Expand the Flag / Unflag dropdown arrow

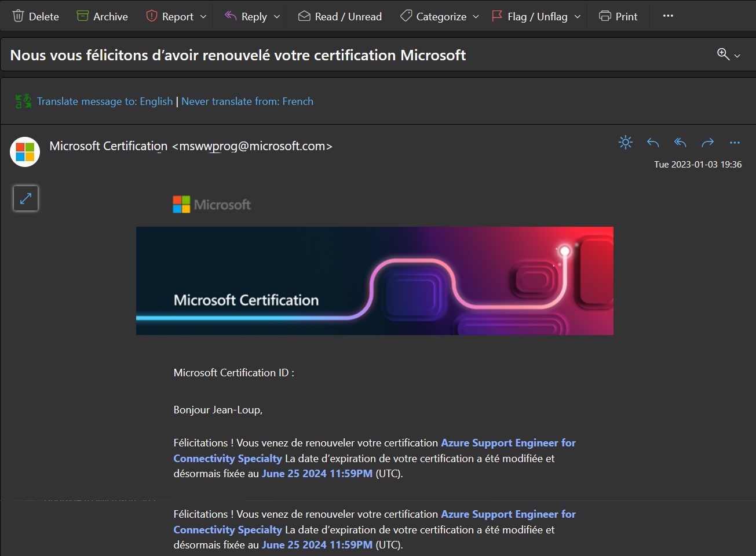tap(578, 17)
